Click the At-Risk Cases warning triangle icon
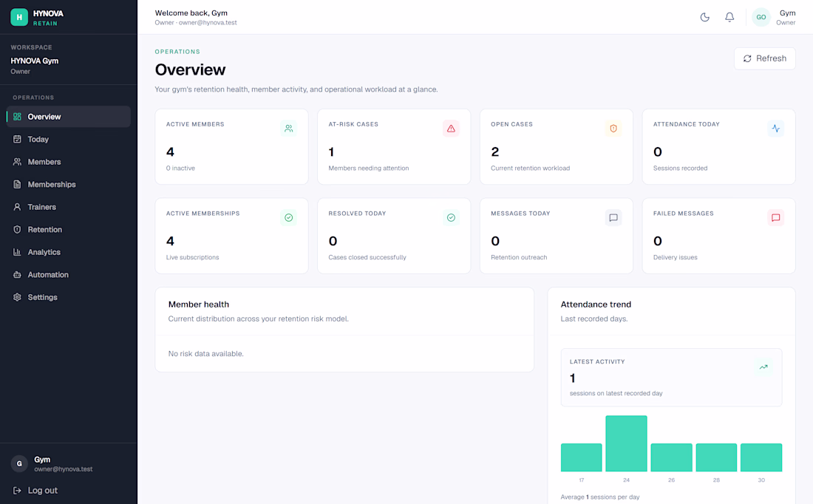Viewport: 813px width, 504px height. (451, 129)
